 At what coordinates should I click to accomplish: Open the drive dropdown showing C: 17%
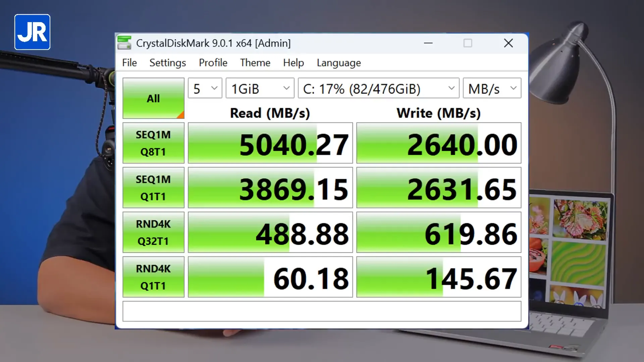pyautogui.click(x=378, y=88)
